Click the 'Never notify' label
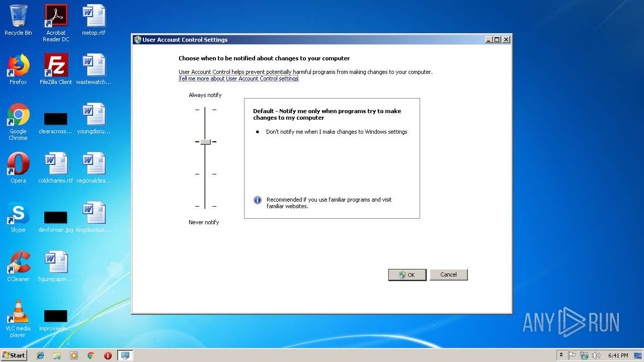This screenshot has height=362, width=644. (x=204, y=222)
